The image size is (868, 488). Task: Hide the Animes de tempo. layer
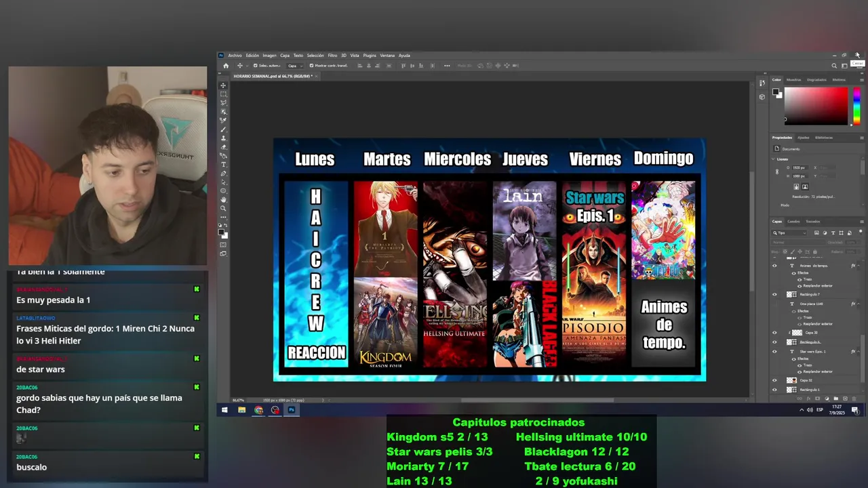point(774,265)
